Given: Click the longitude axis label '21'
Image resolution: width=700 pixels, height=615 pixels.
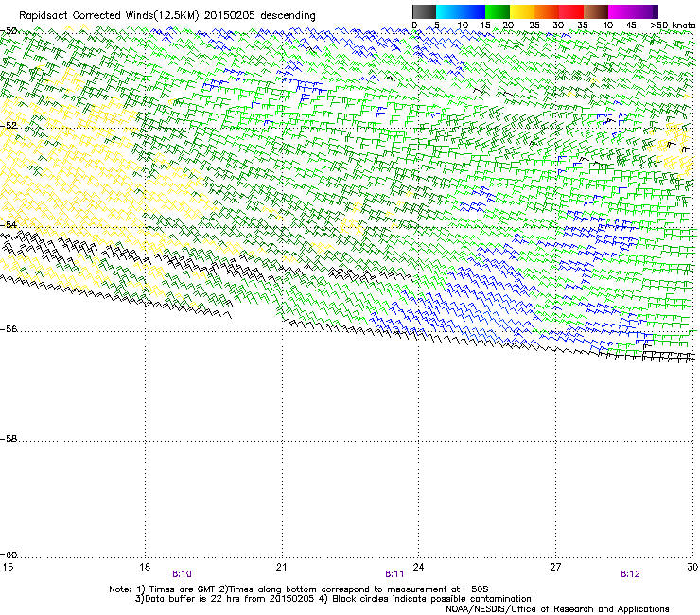Looking at the screenshot, I should click(x=281, y=567).
